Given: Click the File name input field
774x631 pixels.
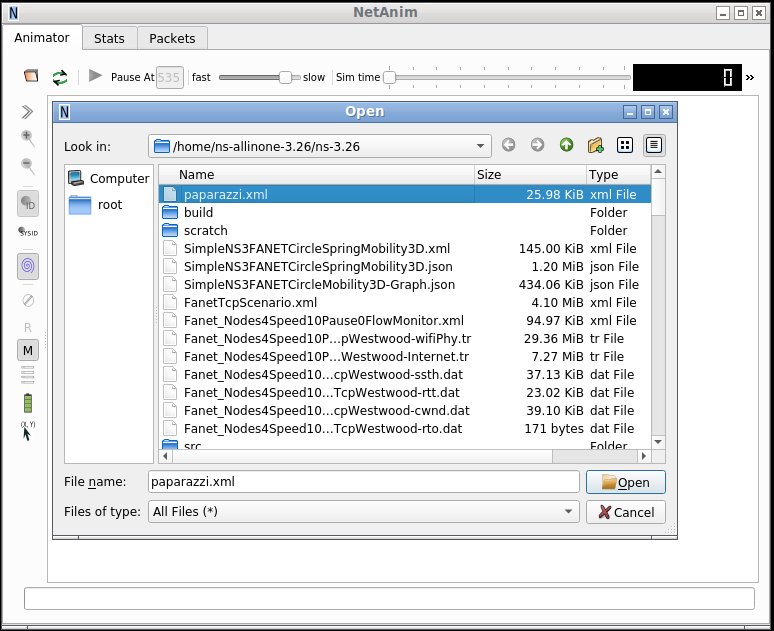Looking at the screenshot, I should pos(364,481).
